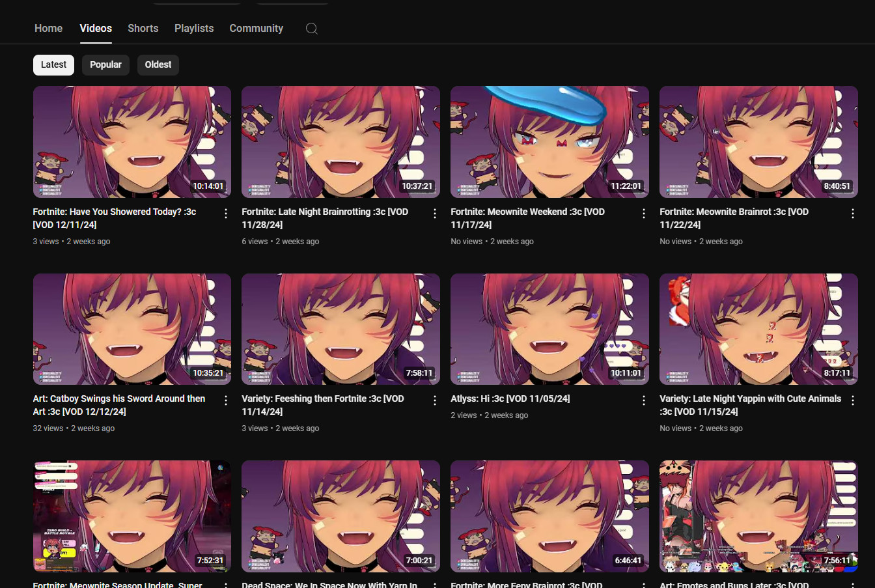Play the 7:56:11 video thumbnail
875x588 pixels.
point(758,516)
